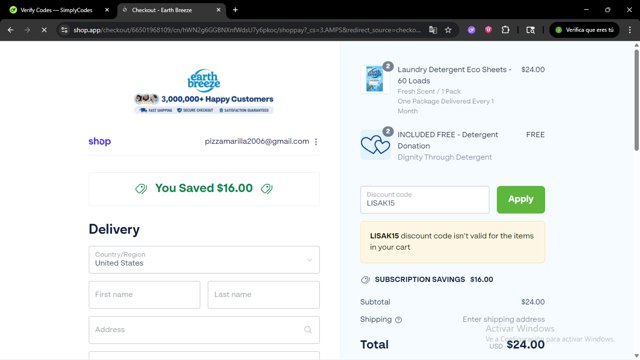Open the media control toolbar icon
The image size is (640, 360).
(530, 30)
